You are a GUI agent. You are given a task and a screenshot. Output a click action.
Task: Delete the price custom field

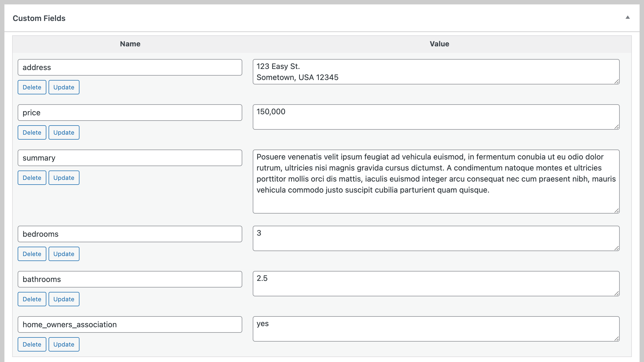point(32,132)
